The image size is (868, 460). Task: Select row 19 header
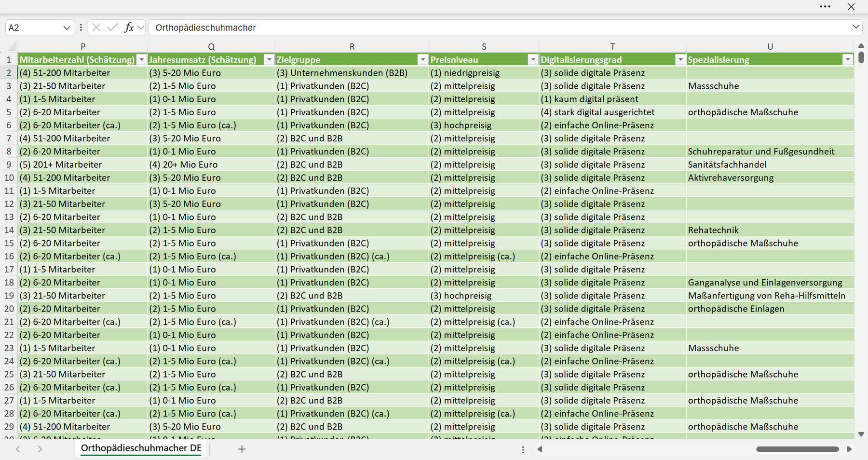(x=9, y=296)
